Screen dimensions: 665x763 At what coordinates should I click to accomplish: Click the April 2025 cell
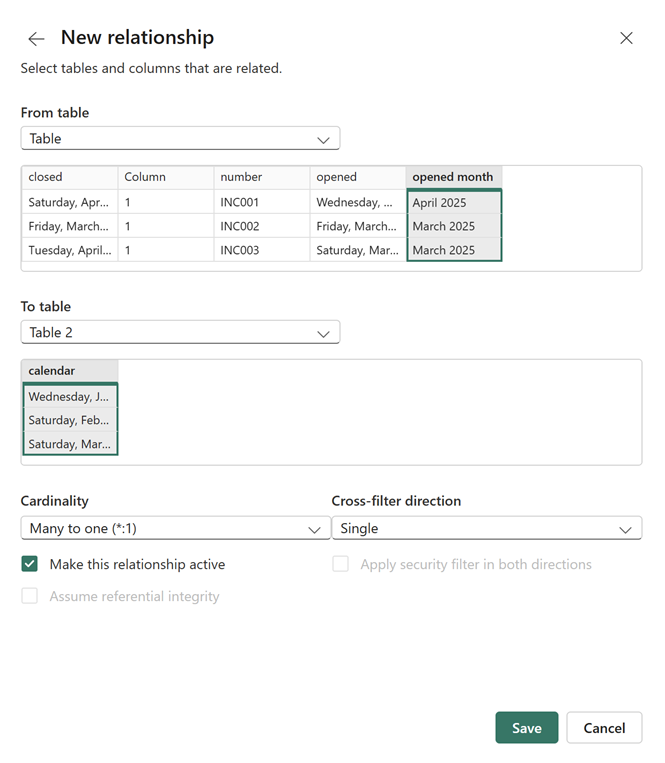tap(453, 202)
